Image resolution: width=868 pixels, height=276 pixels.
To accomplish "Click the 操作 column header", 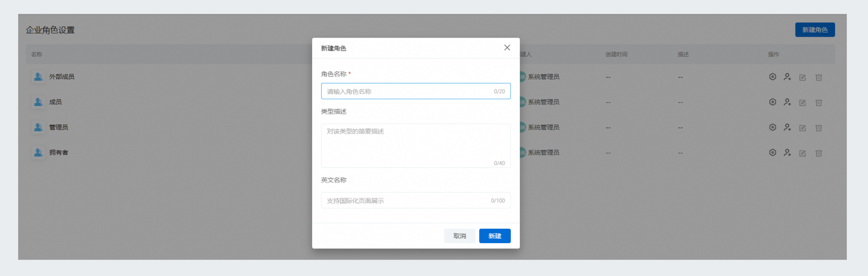I will [x=773, y=54].
